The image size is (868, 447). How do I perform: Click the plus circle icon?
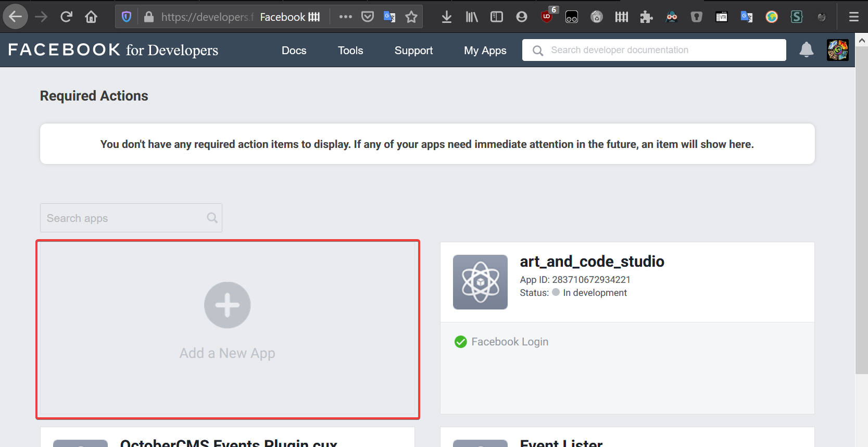click(x=228, y=305)
